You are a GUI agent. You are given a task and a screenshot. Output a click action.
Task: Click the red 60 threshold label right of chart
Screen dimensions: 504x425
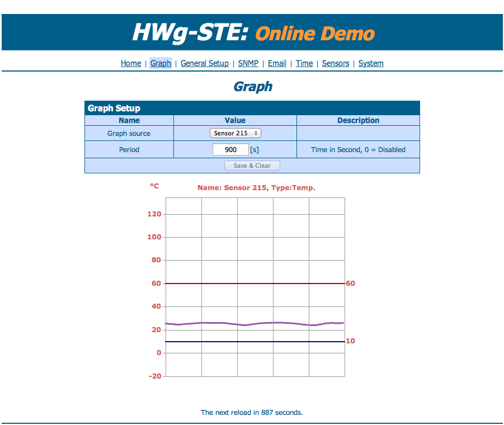350,284
